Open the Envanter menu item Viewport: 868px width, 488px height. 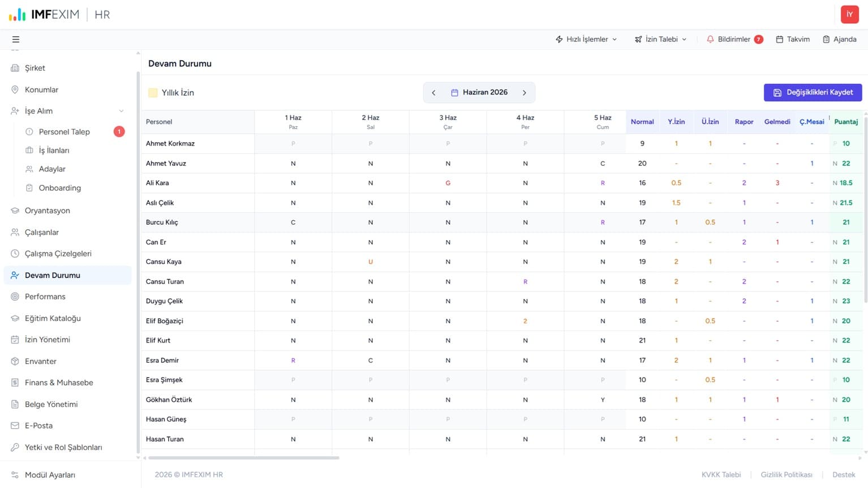click(68, 361)
